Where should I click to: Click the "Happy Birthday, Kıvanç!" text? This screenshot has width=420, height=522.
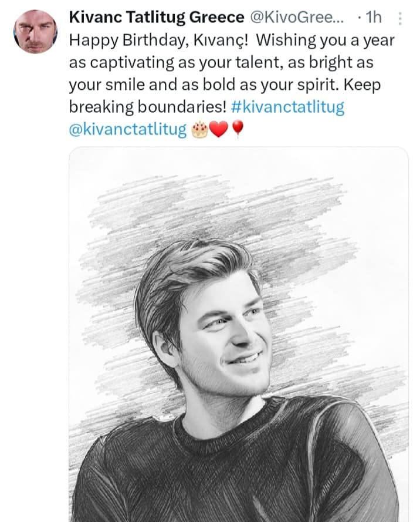158,41
